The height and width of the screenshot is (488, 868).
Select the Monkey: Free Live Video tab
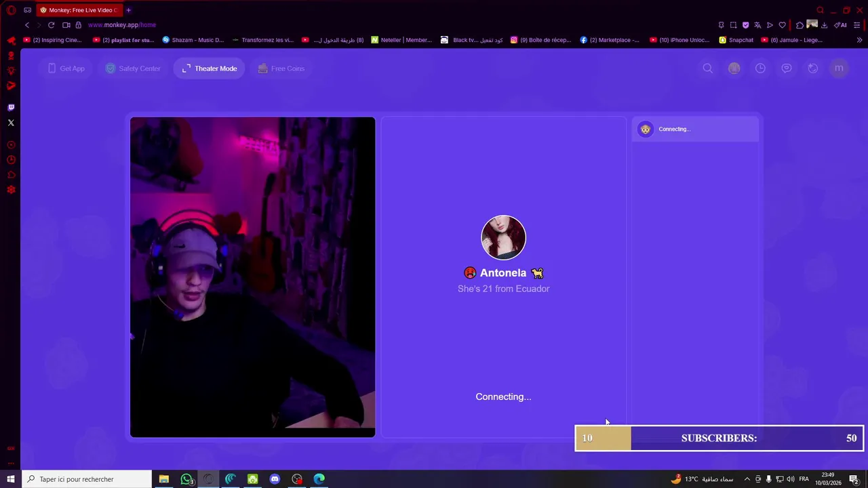point(79,10)
